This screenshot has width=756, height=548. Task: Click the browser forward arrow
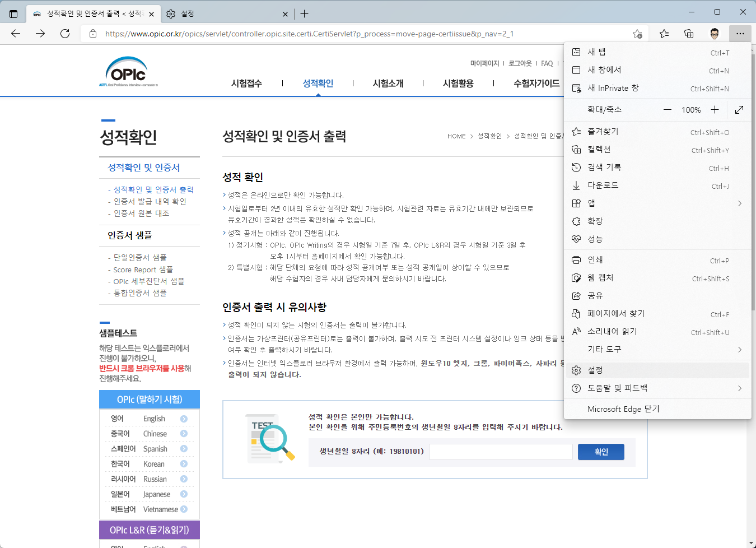click(40, 34)
